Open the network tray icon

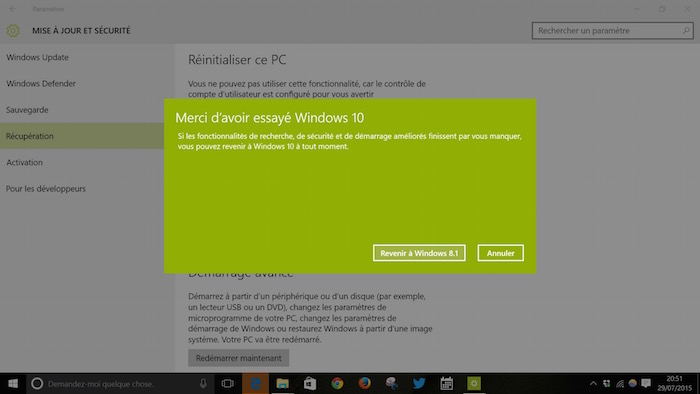tap(620, 384)
